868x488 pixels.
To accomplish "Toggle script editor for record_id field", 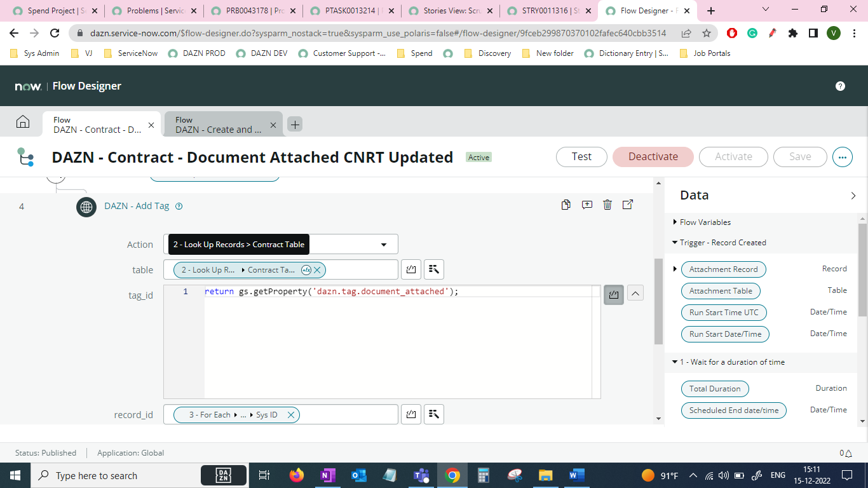I will (411, 414).
